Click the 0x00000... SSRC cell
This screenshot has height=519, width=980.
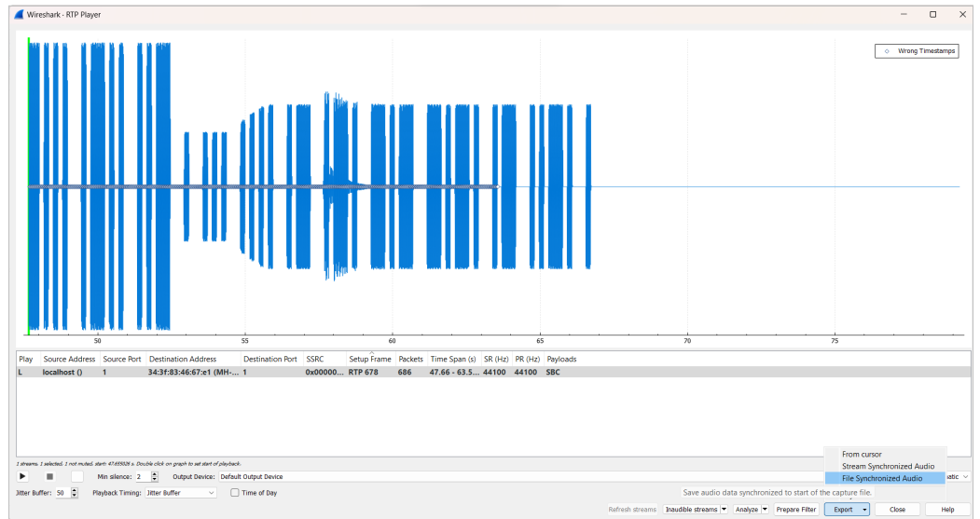click(324, 372)
